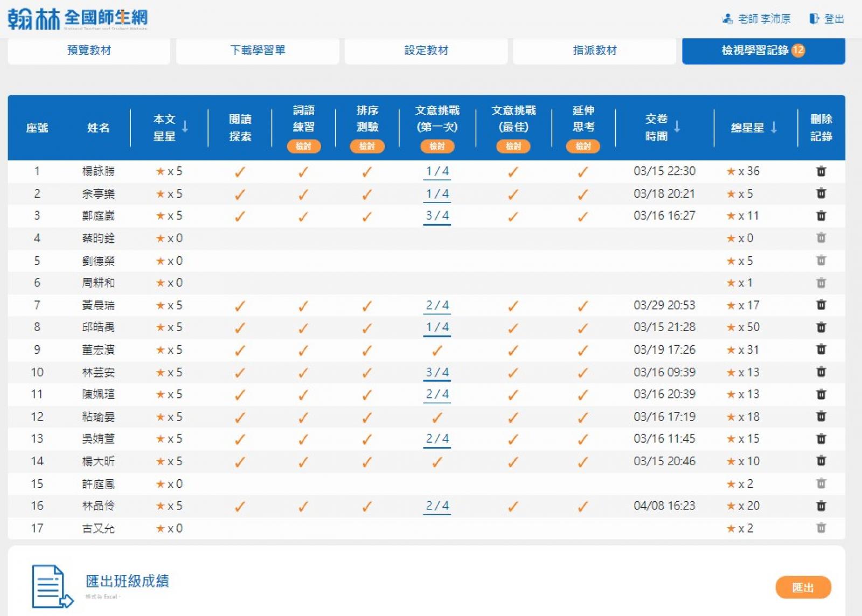Remove seat 16 student's record via trash icon

821,506
